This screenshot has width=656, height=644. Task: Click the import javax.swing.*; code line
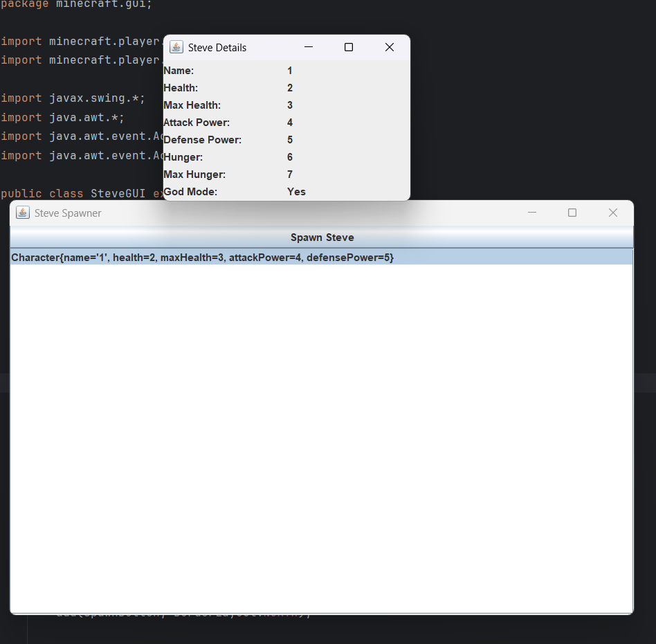click(x=73, y=98)
